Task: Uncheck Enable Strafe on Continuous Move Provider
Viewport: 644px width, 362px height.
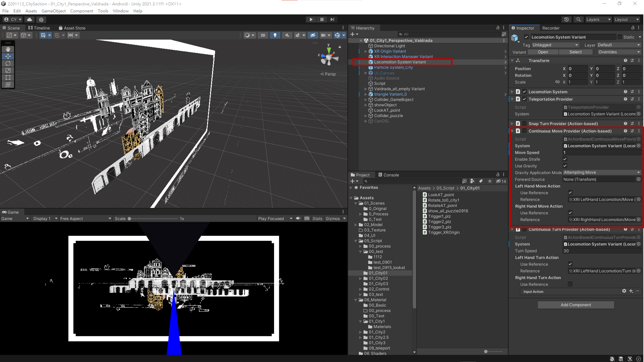Action: click(565, 159)
